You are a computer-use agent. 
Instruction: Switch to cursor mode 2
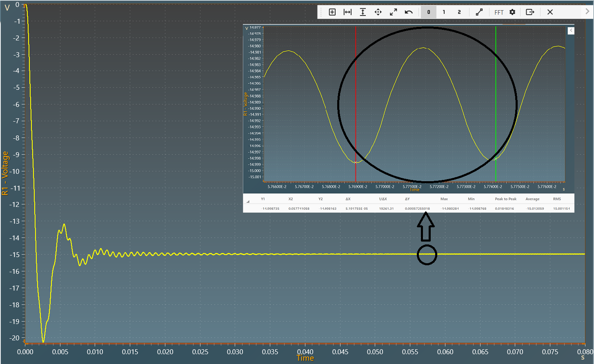459,12
